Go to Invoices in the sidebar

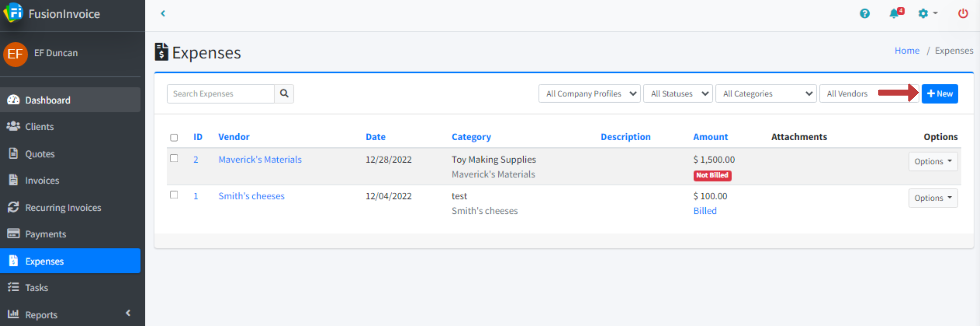(x=42, y=180)
